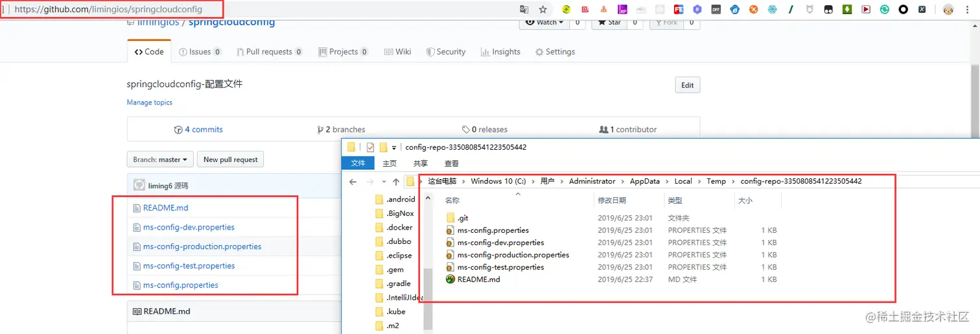
Task: Open the Chrome profile avatar
Action: (x=948, y=10)
